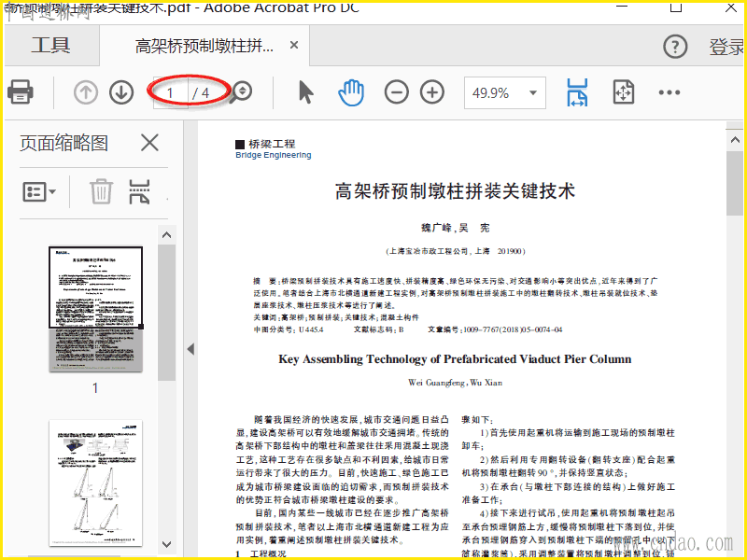Screen dimensions: 747x560
Task: Zoom out with the minus button
Action: [396, 92]
